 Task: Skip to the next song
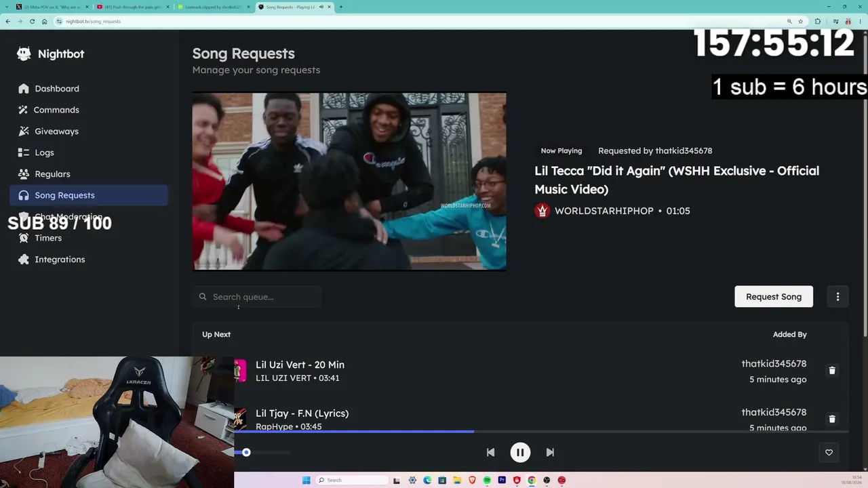(550, 452)
